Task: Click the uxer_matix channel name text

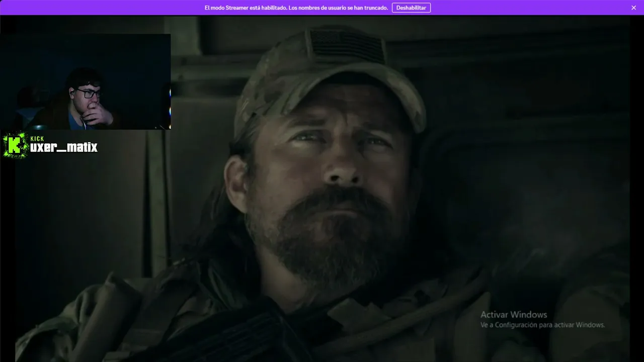Action: point(64,147)
